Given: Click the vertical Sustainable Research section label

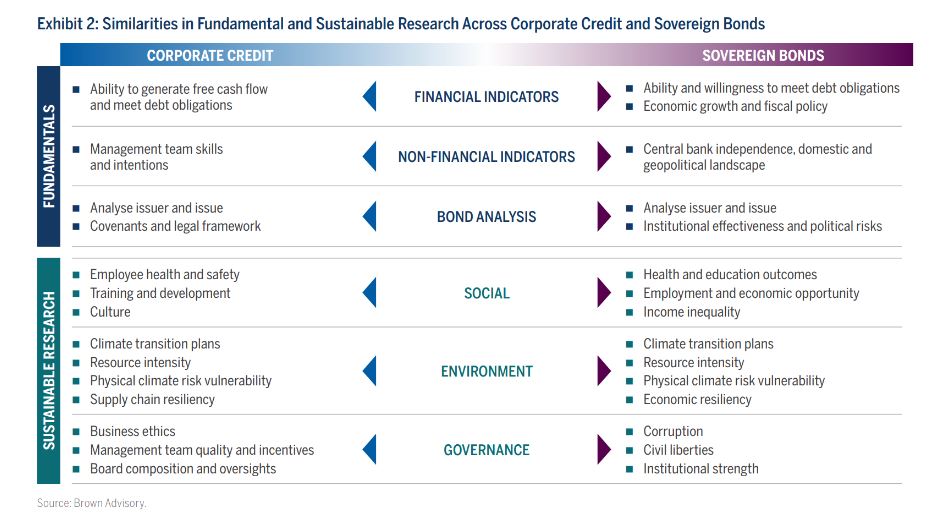Looking at the screenshot, I should [49, 370].
